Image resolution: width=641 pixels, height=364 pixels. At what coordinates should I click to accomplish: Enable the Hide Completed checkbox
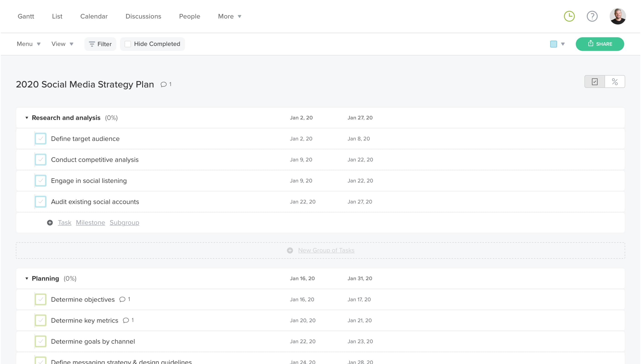pyautogui.click(x=128, y=44)
